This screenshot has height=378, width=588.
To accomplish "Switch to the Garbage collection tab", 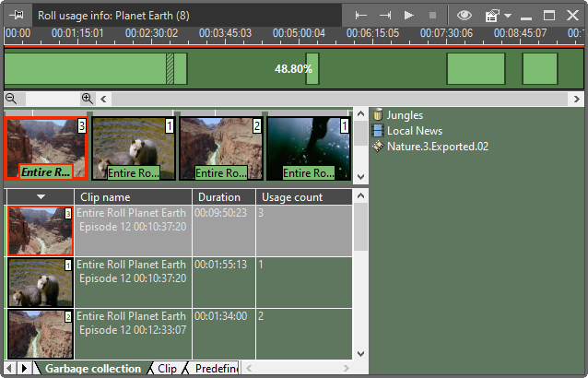I will point(92,369).
